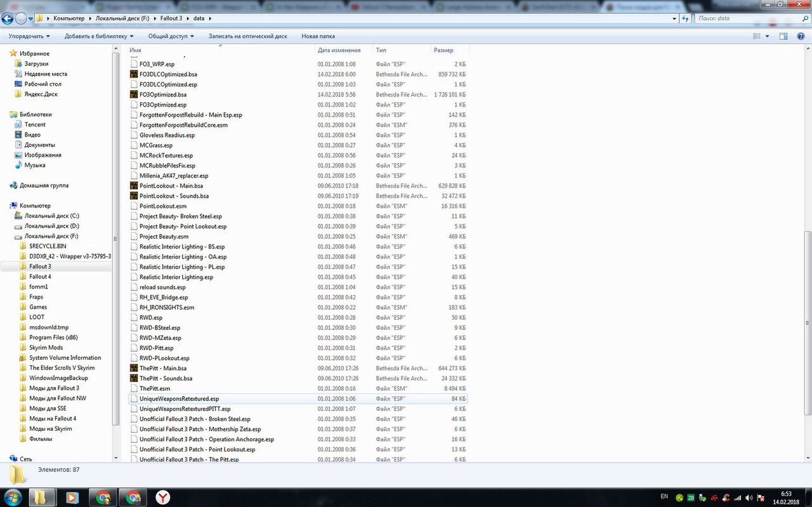Click Записать на оптический диск button

click(248, 36)
